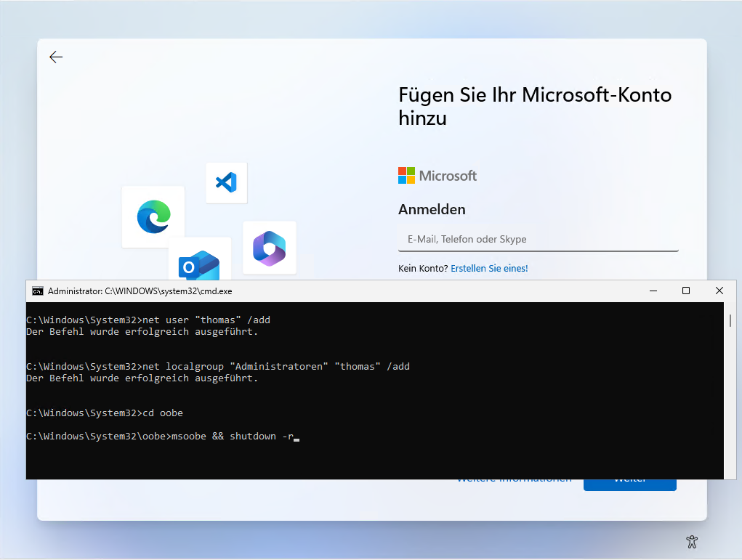Click the blue Weiter button
The width and height of the screenshot is (742, 560).
pyautogui.click(x=629, y=484)
